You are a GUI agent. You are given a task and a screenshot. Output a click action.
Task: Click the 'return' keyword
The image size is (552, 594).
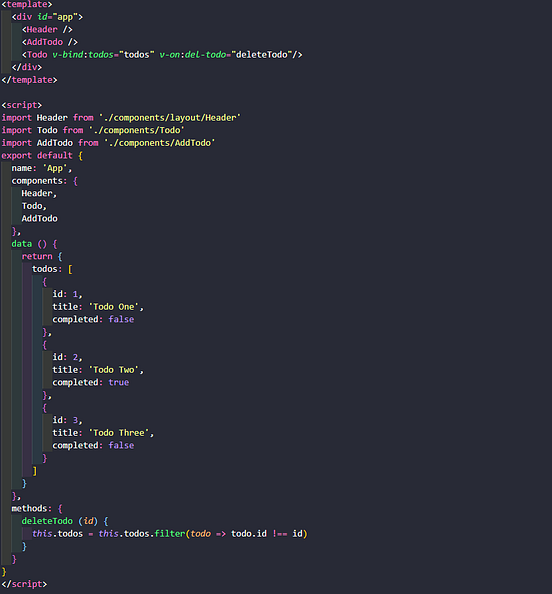click(37, 256)
